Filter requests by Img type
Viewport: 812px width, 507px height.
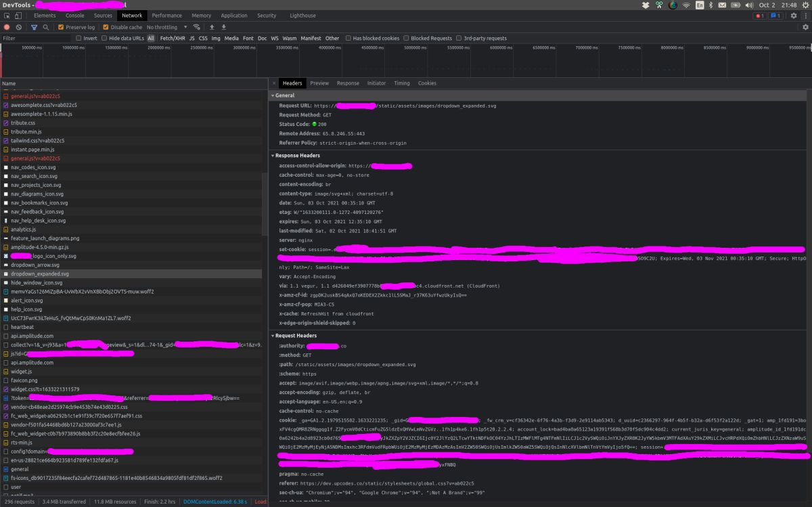pyautogui.click(x=216, y=39)
